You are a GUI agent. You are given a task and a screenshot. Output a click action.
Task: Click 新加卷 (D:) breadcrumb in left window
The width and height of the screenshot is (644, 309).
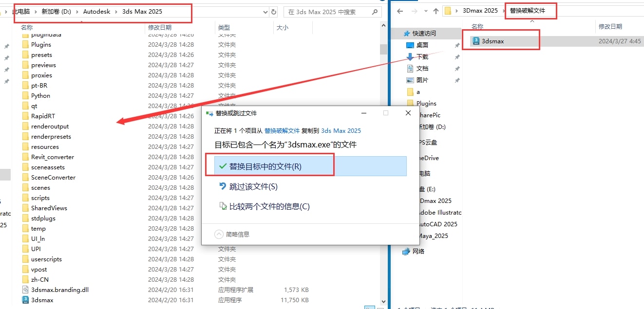coord(56,12)
